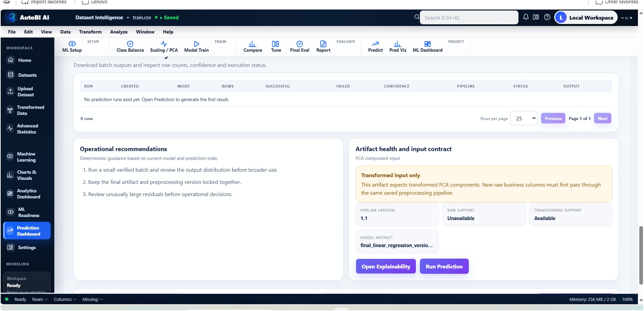Open the View menu
The height and width of the screenshot is (311, 644).
47,32
